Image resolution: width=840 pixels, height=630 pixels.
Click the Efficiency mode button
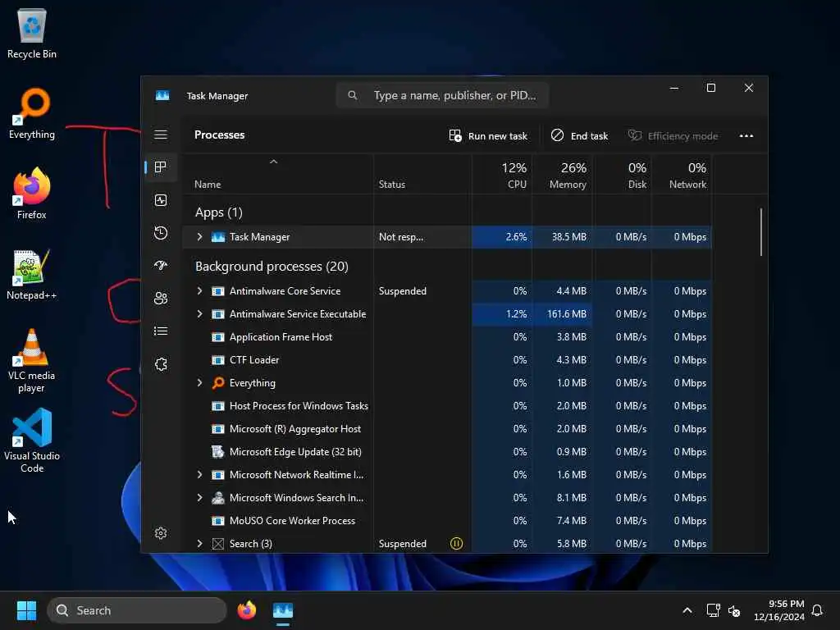673,136
